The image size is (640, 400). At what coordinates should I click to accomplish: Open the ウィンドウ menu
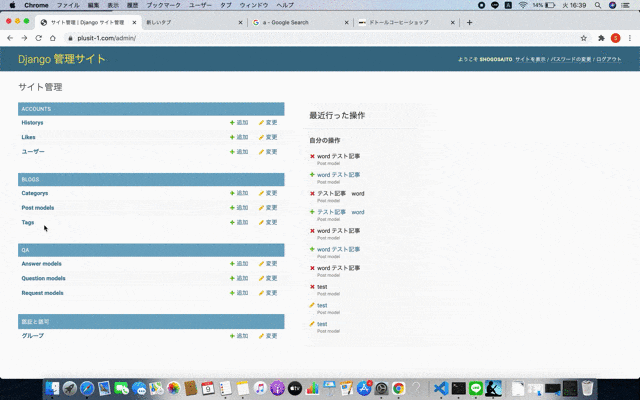click(x=254, y=5)
